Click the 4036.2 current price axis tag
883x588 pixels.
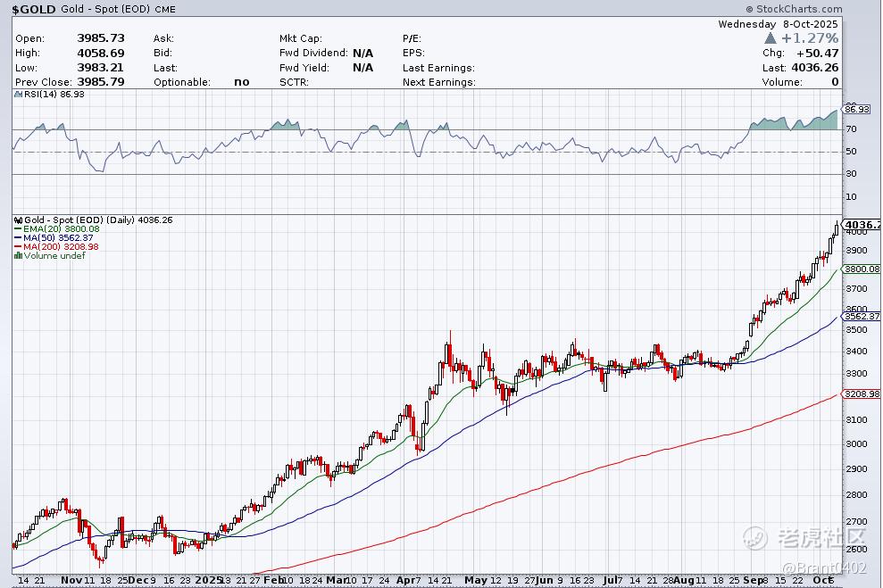point(862,225)
